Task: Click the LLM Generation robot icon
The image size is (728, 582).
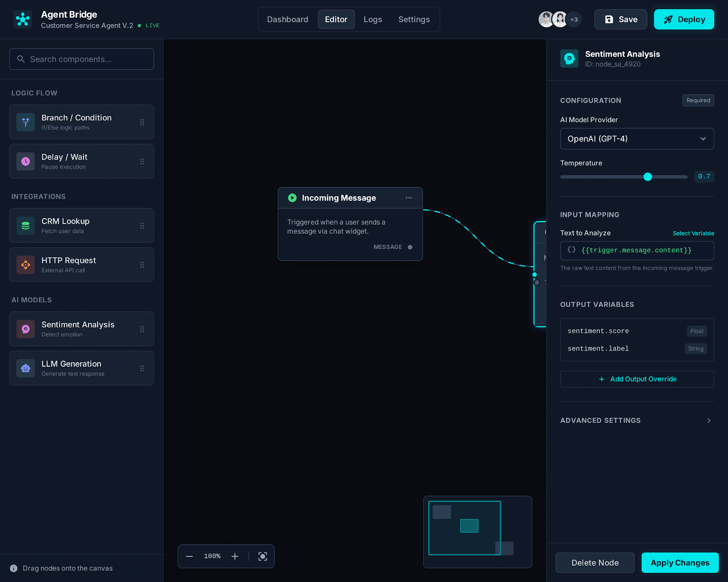Action: (x=25, y=368)
